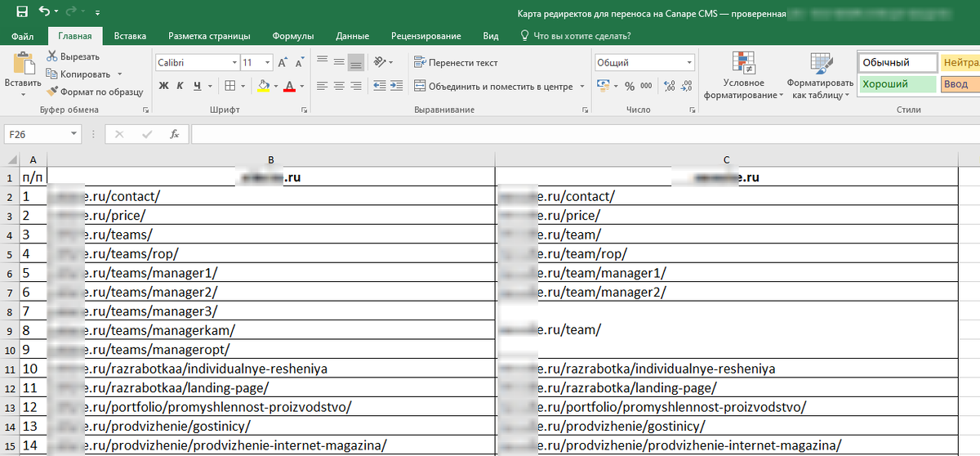Select the Обычный cell style
980x456 pixels.
(898, 63)
